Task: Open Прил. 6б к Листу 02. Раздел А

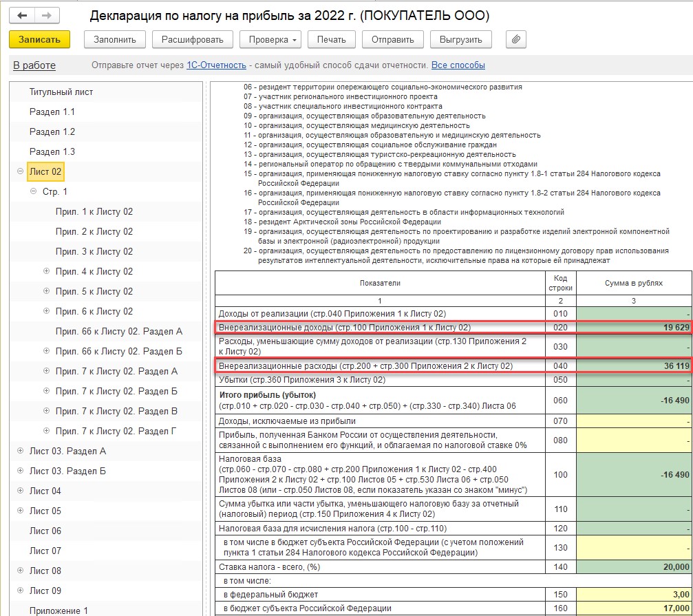Action: click(x=119, y=332)
